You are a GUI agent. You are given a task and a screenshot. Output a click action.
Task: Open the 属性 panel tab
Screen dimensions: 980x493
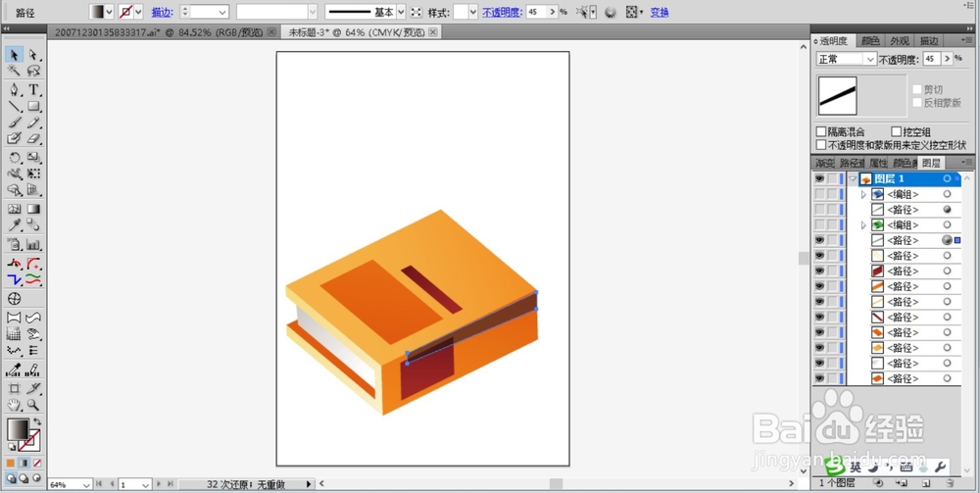point(879,163)
